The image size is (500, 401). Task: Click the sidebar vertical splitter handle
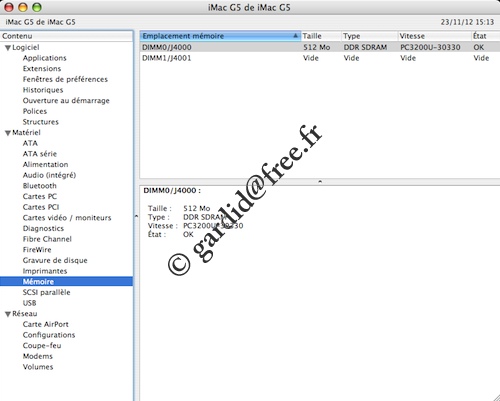(136, 216)
